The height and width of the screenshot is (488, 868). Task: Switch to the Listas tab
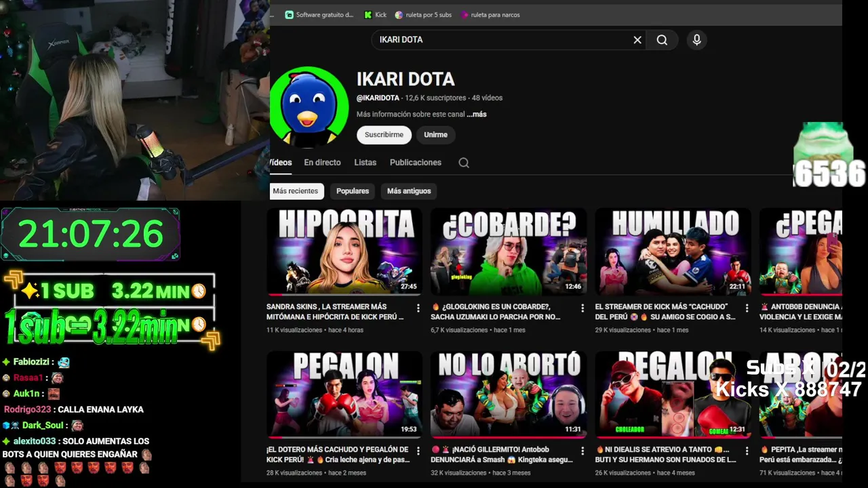(365, 163)
